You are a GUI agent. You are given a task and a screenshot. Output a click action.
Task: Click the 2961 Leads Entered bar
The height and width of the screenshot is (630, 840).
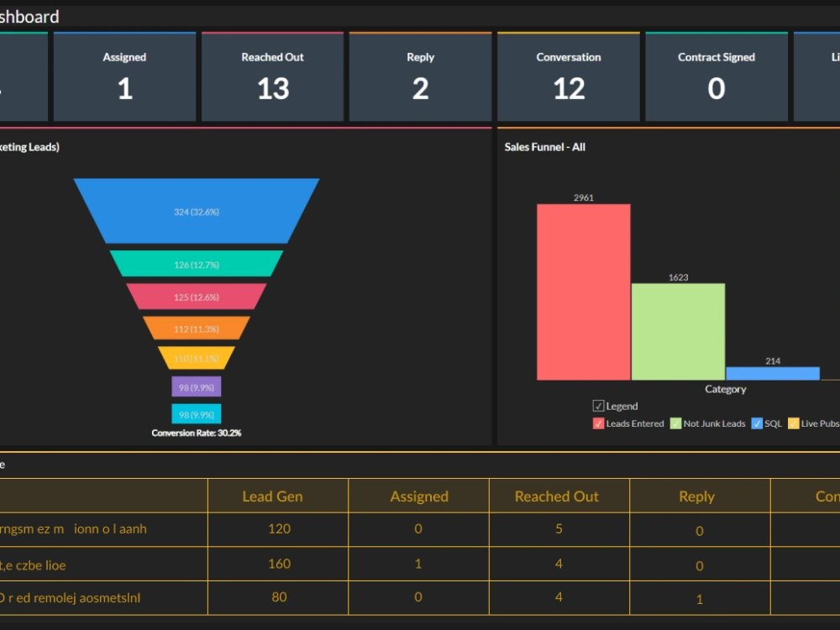coord(583,294)
